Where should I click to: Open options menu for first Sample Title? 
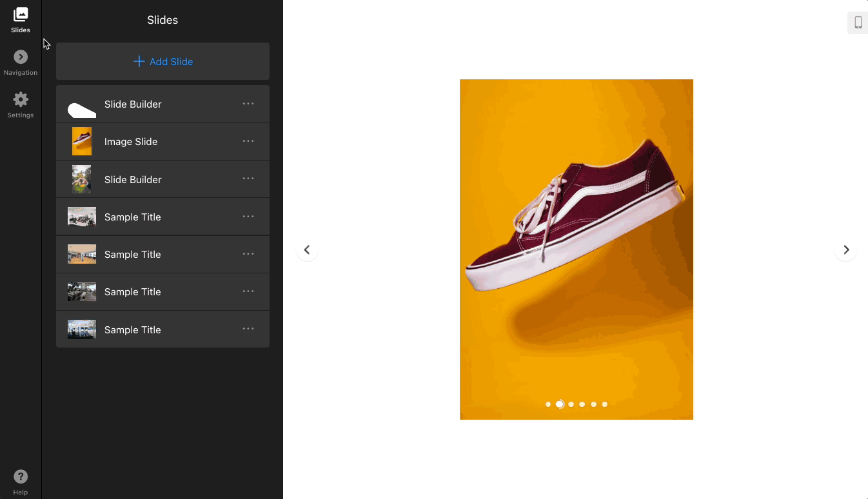[x=248, y=217]
